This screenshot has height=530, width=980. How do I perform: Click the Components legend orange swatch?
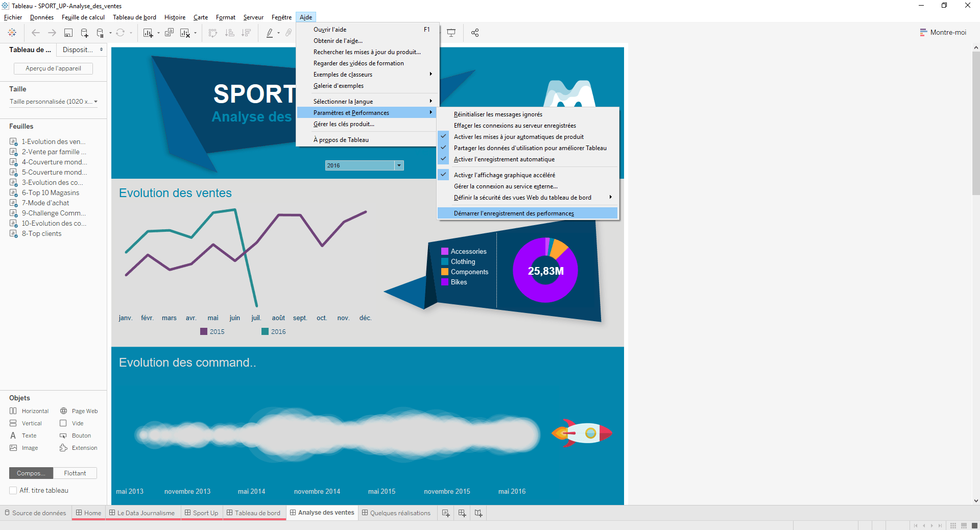pyautogui.click(x=445, y=272)
